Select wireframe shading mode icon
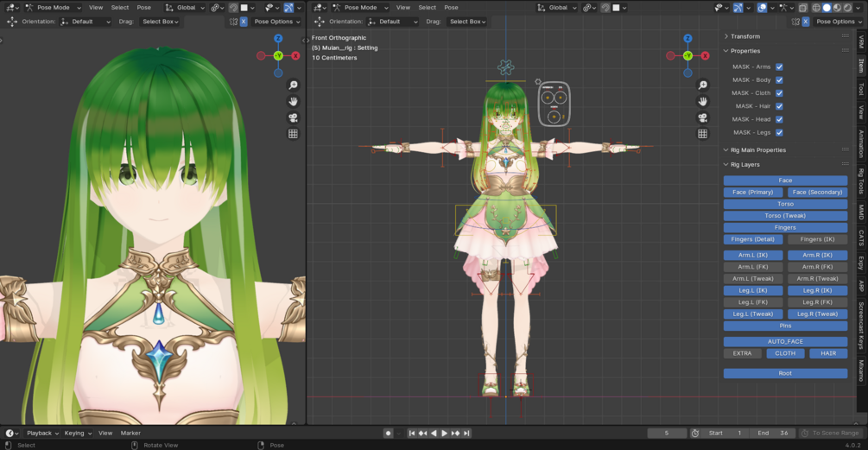Screen dimensions: 868x450 (816, 8)
